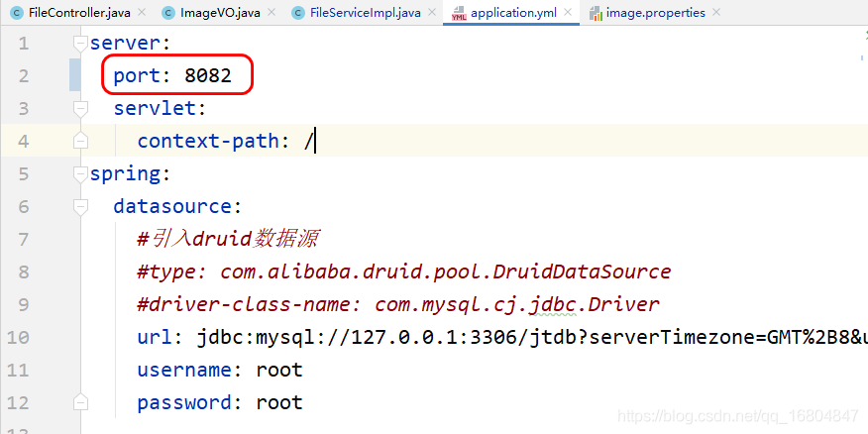Click the fold end marker on line 12
The image size is (868, 434).
[x=81, y=402]
